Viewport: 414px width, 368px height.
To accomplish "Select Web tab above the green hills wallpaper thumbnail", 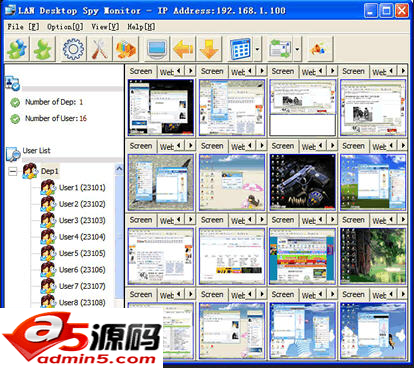I will 379,147.
